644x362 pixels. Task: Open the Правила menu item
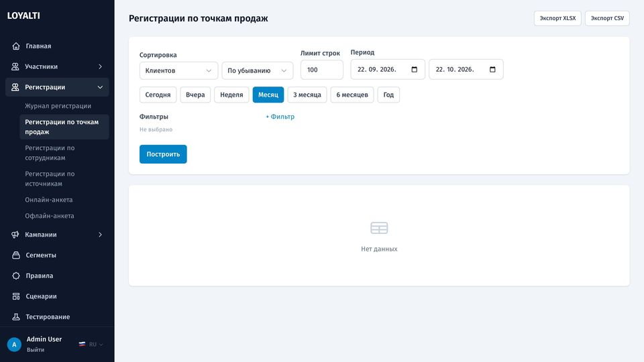[57, 276]
